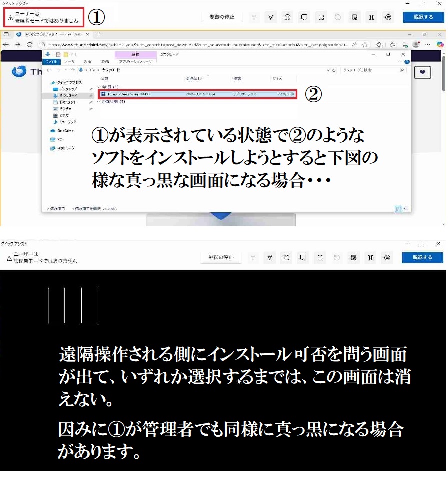The width and height of the screenshot is (448, 482).
Task: Switch Explorer to large icons view using status bar icon
Action: click(405, 208)
